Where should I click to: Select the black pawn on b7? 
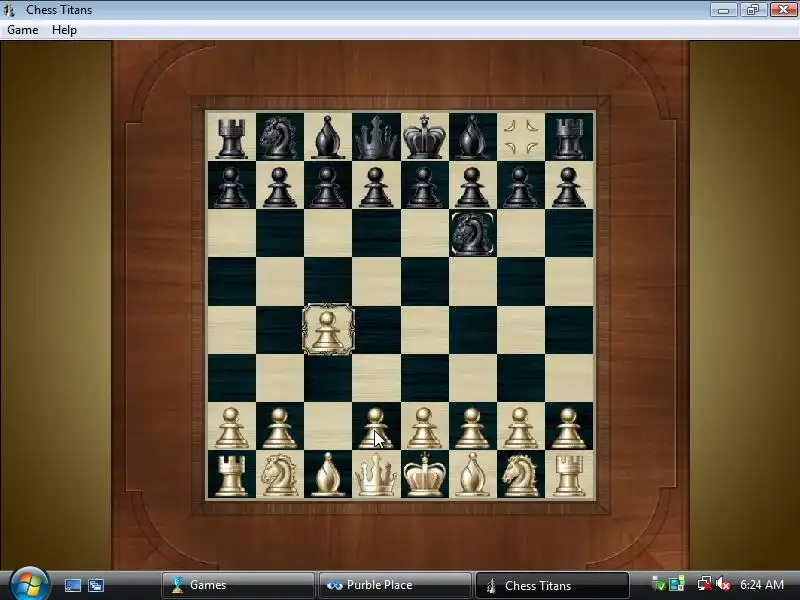279,186
